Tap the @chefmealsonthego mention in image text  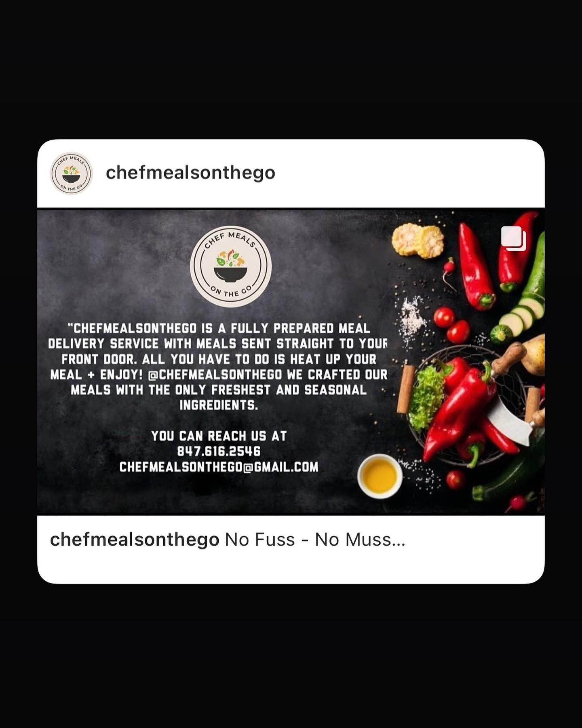coord(215,375)
